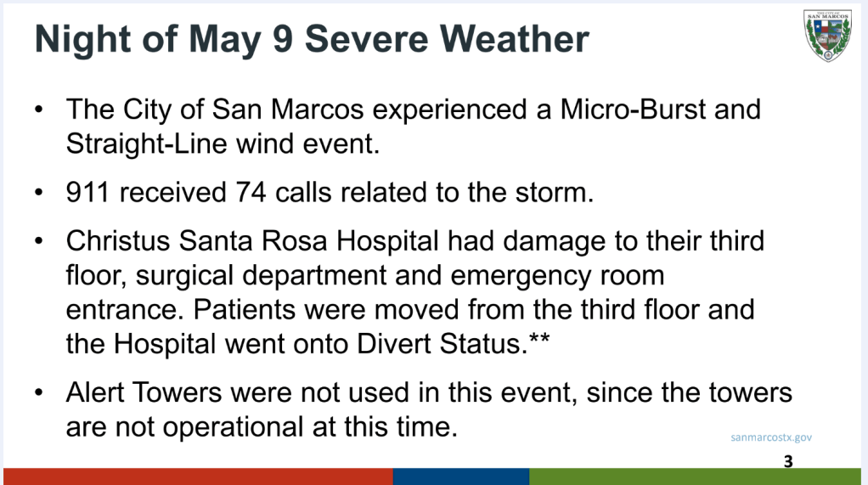Click the bullet dot before "The City of San Marcos"
868x485 pixels.
click(40, 110)
